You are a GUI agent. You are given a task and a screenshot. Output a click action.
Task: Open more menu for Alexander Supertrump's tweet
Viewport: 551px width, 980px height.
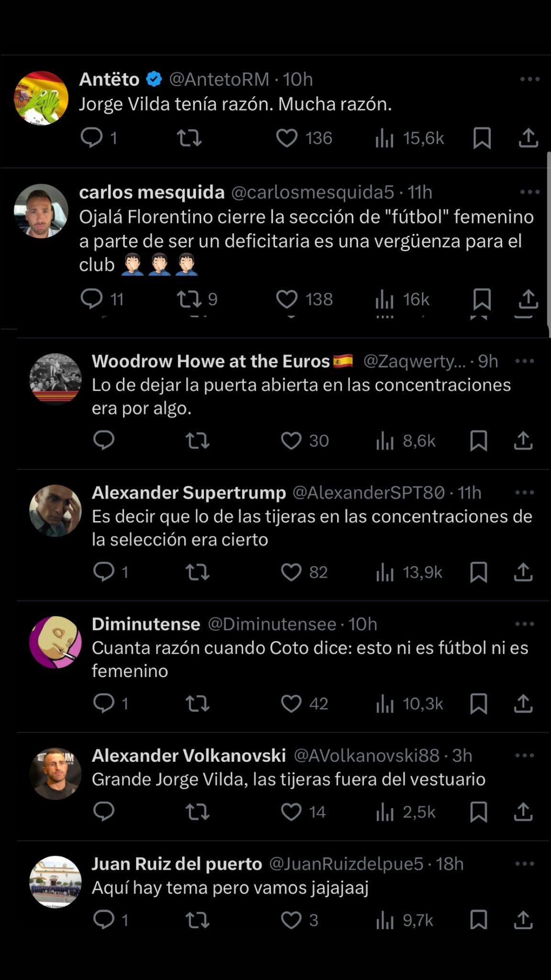(525, 492)
